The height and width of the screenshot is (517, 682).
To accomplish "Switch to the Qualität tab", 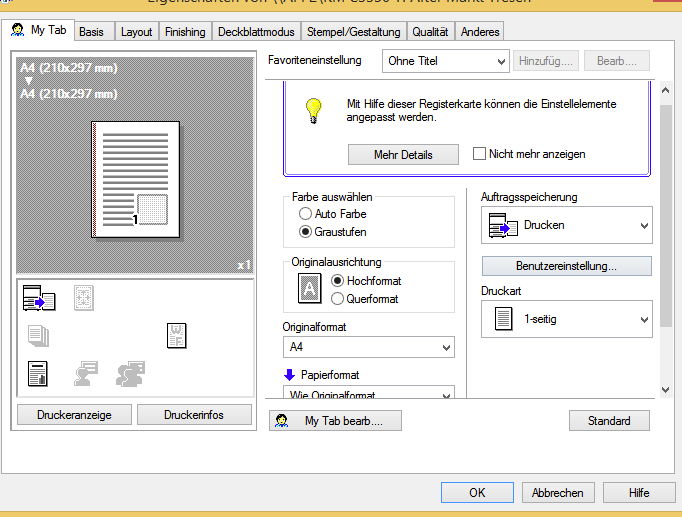I will pyautogui.click(x=430, y=32).
